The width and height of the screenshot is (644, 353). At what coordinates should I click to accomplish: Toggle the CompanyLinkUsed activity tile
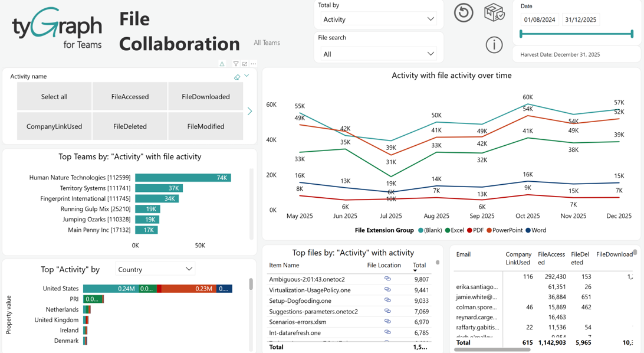click(54, 126)
